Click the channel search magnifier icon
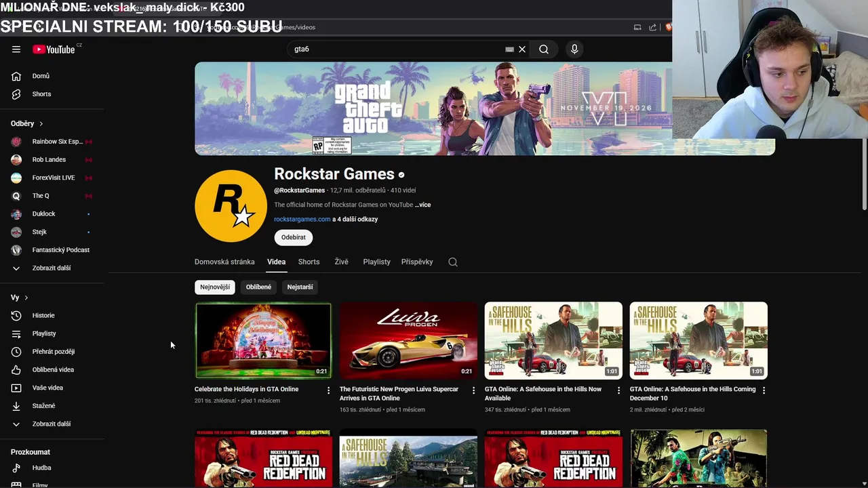Image resolution: width=868 pixels, height=488 pixels. [x=453, y=262]
